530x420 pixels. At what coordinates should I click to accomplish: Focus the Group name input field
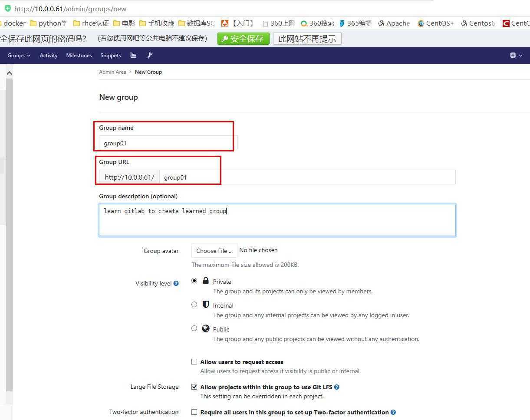pyautogui.click(x=168, y=143)
